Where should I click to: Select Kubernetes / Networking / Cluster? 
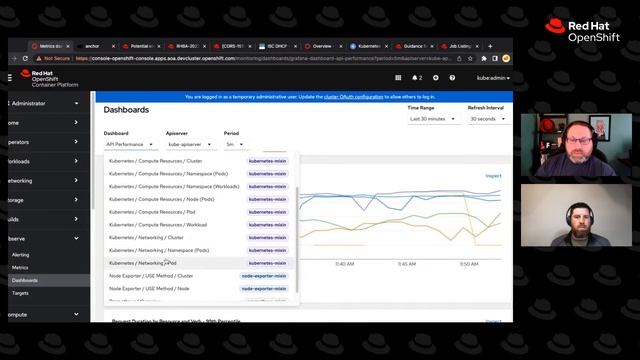[199, 238]
